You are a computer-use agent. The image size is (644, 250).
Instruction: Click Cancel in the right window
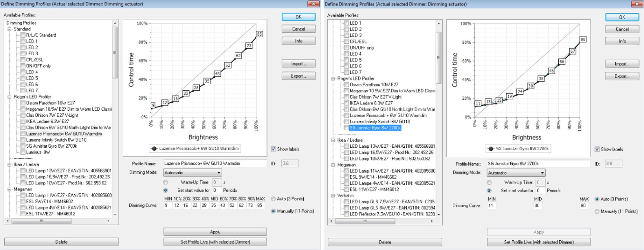[622, 29]
